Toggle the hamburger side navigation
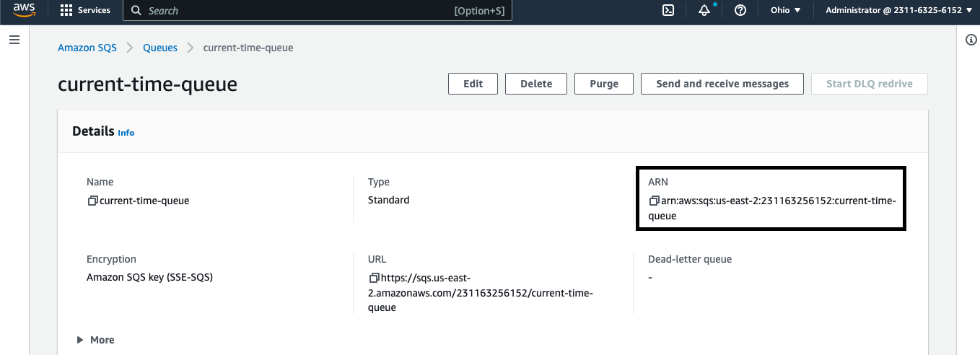980x355 pixels. (14, 40)
